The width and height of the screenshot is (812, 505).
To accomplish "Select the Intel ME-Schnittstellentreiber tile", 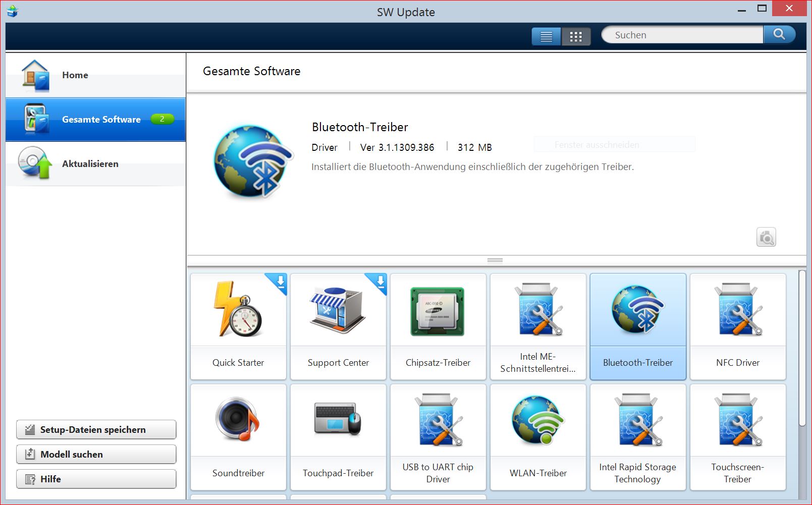I will [x=538, y=326].
